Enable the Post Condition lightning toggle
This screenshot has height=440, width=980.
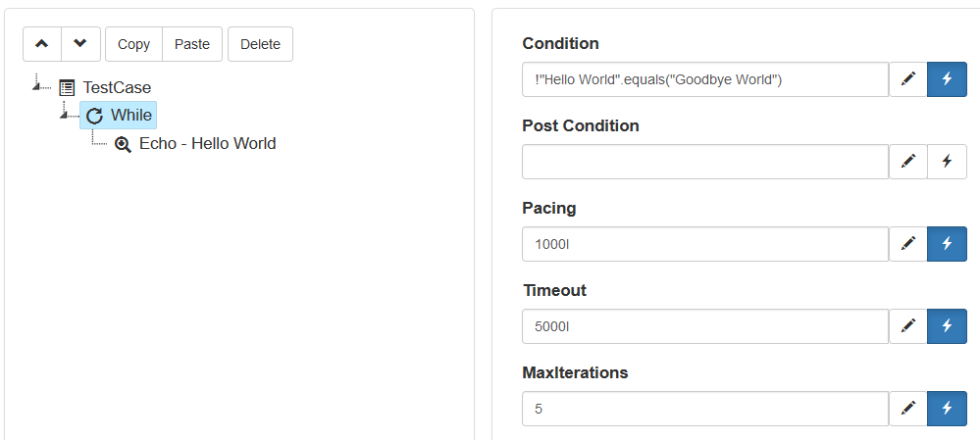[947, 162]
